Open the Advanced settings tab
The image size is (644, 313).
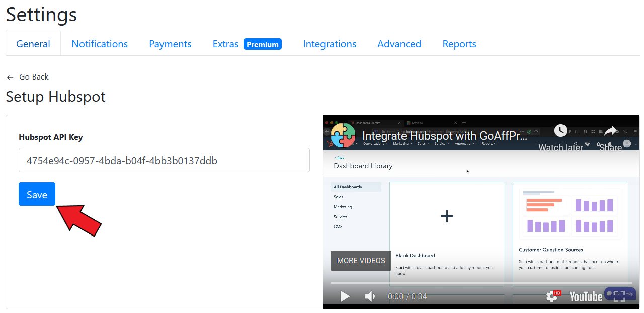point(399,44)
